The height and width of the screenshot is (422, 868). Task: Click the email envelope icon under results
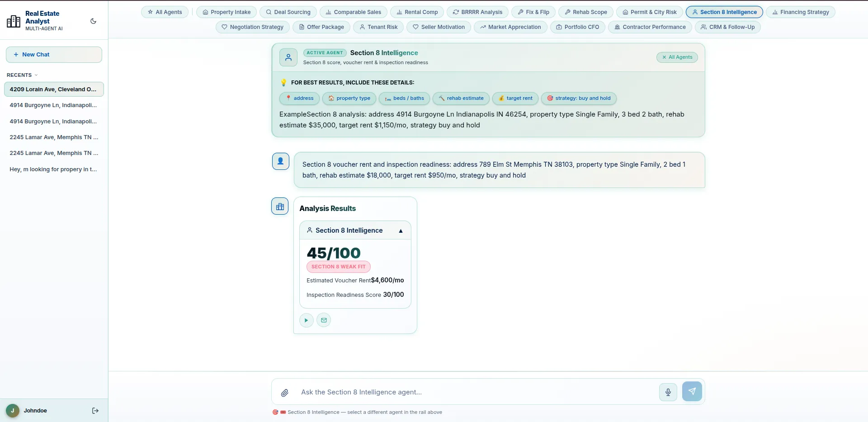click(324, 320)
